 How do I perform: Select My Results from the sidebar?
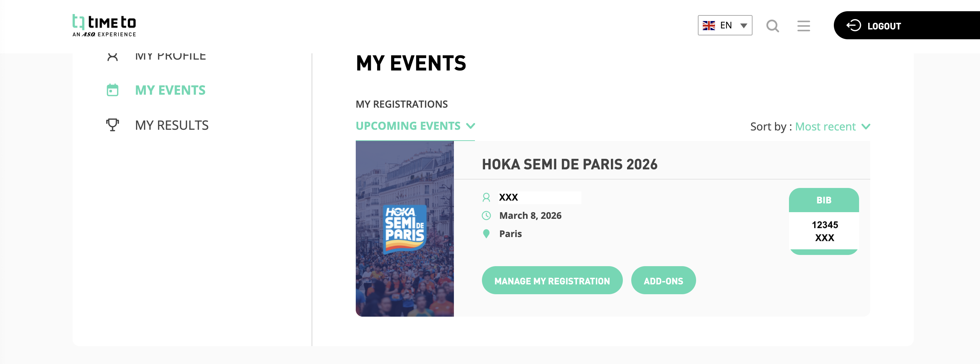(x=172, y=125)
